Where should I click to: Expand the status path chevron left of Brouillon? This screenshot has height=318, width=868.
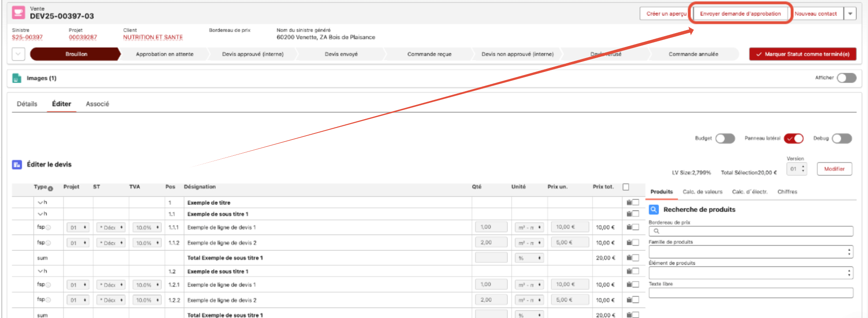[x=18, y=54]
